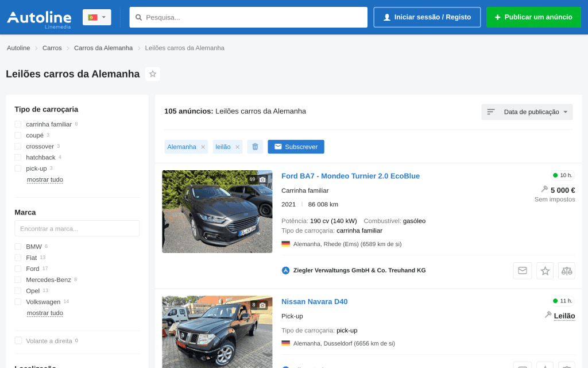
Task: Click Subscrever button
Action: [296, 147]
